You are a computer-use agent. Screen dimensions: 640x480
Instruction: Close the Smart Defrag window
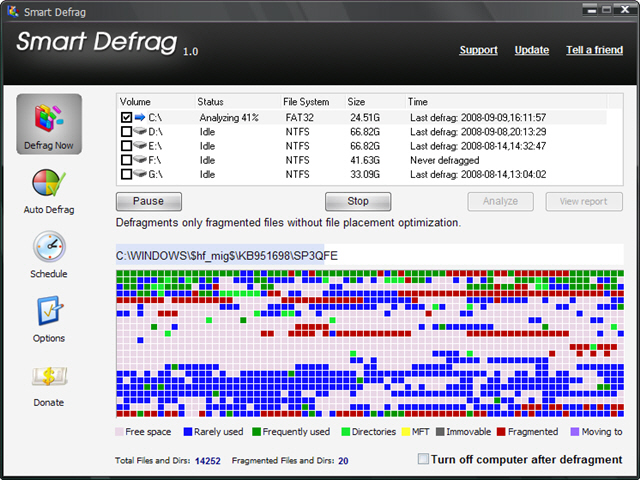click(x=625, y=10)
